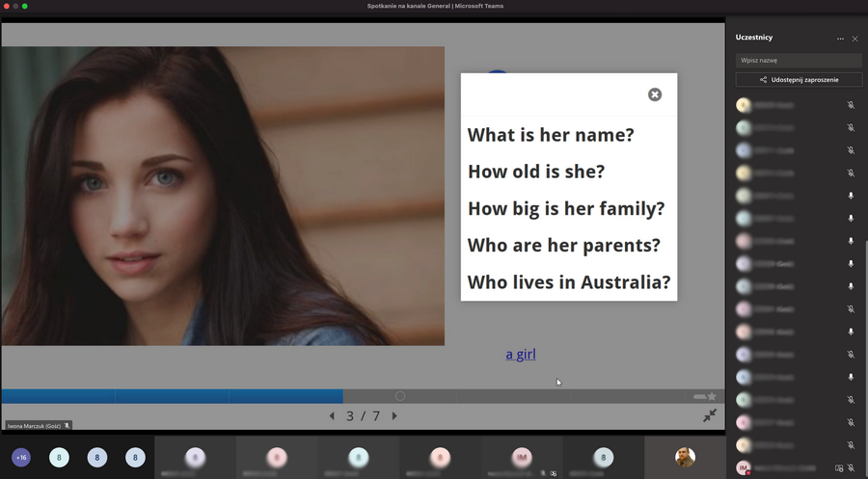Click the 'What is her name?' question
The image size is (868, 479).
pyautogui.click(x=551, y=135)
